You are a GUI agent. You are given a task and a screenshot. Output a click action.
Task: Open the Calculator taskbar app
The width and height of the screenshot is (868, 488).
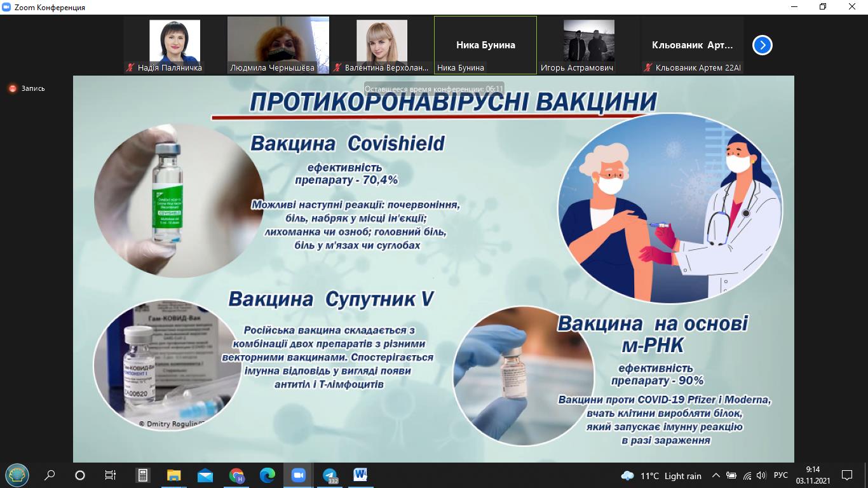143,475
